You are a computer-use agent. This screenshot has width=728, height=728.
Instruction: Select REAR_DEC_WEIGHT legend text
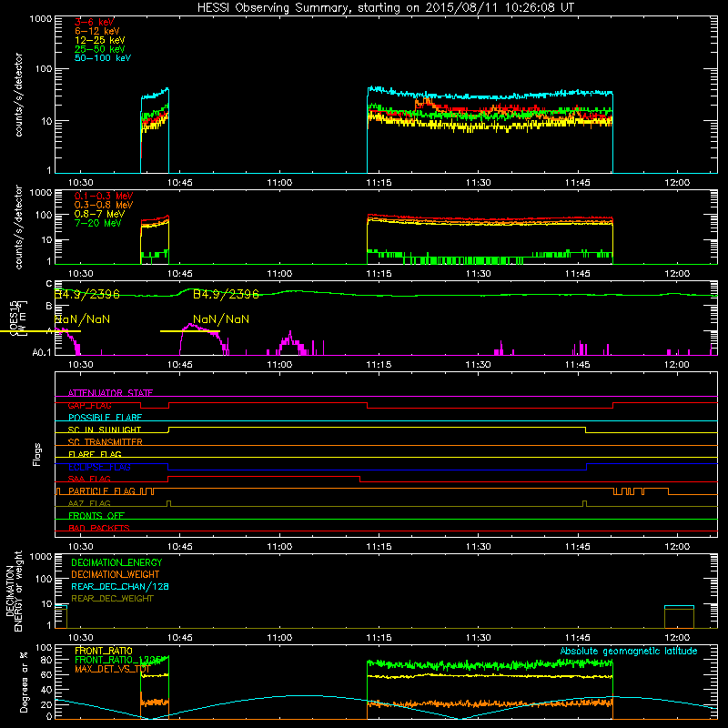coord(112,599)
